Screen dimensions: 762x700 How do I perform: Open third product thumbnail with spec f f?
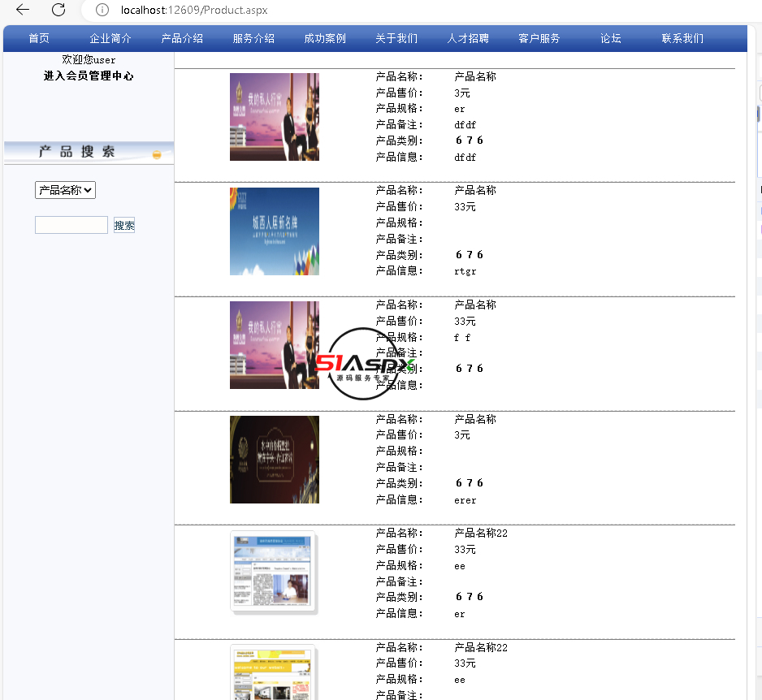(x=275, y=345)
